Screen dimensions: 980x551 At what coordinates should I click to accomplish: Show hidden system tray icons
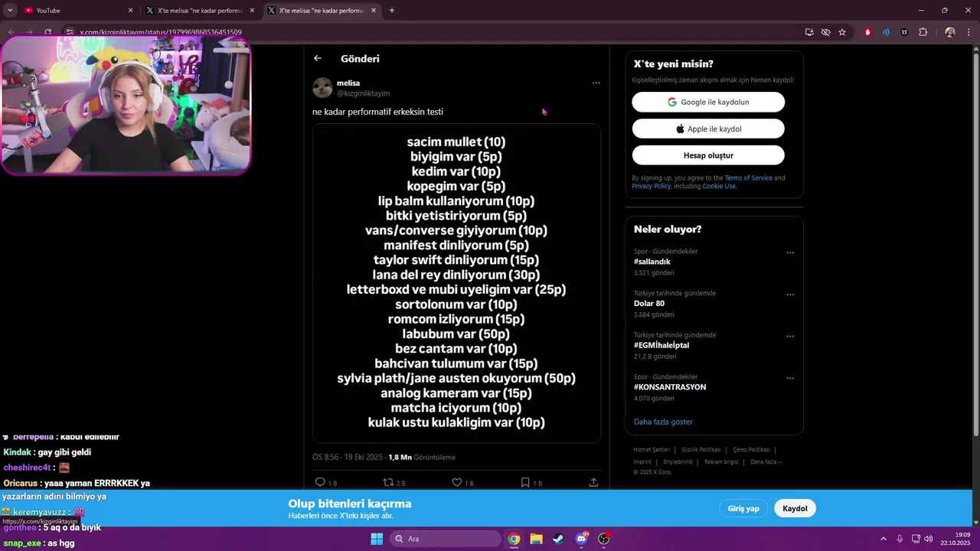pos(883,539)
